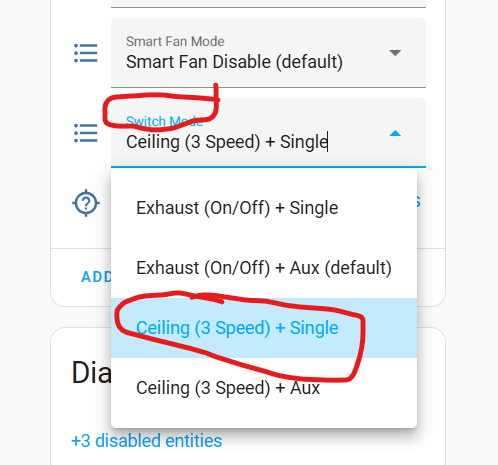Screen dimensions: 498x465
Task: Click the Switch Mode field label
Action: coord(164,121)
